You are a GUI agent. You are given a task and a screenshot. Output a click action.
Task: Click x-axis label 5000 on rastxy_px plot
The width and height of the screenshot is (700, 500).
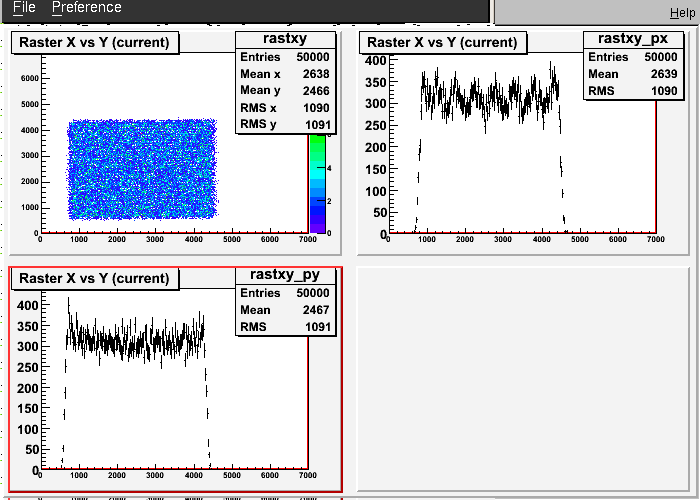pyautogui.click(x=579, y=239)
